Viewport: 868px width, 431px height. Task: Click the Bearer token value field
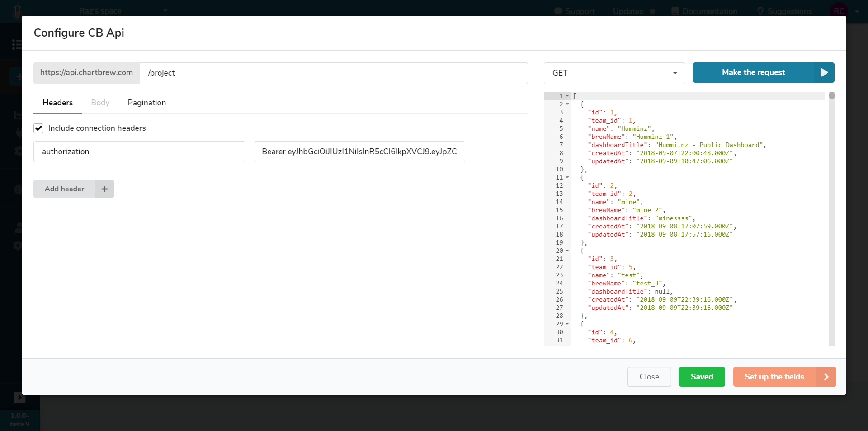pos(359,152)
